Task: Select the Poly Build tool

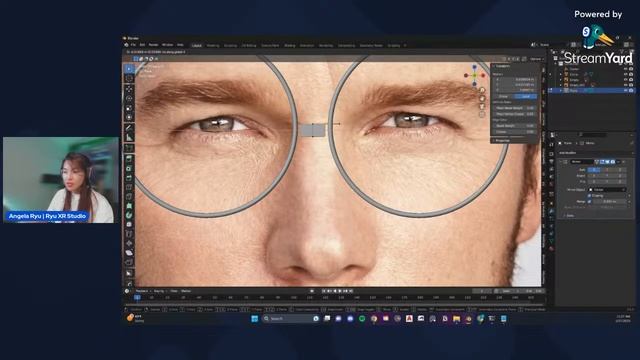Action: point(129,206)
